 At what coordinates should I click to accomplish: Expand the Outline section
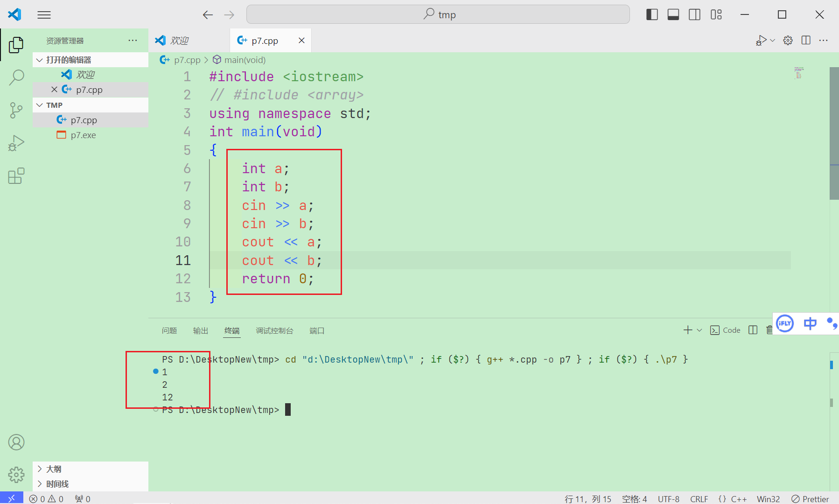(91, 469)
